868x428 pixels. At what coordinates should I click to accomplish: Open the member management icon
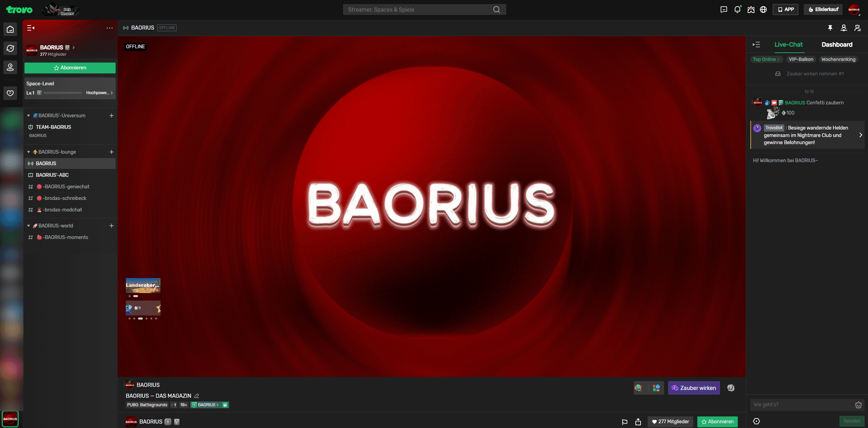(x=858, y=28)
